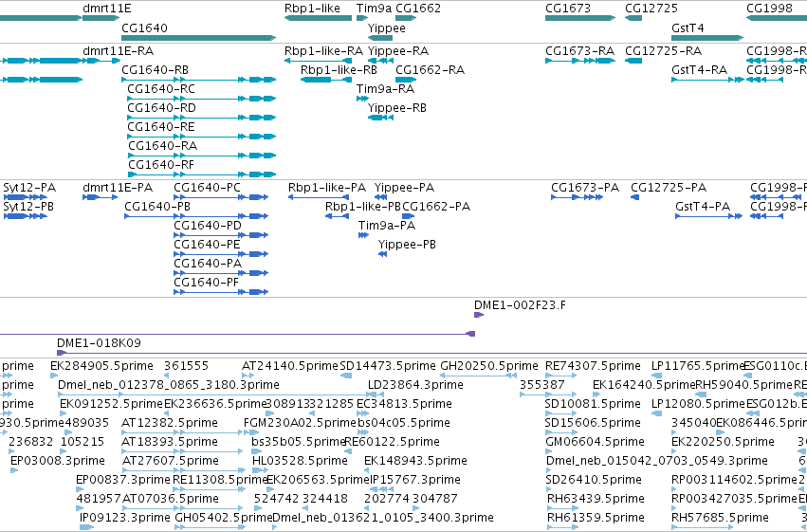
Task: Click the CG1673-PA protein label
Action: tap(585, 188)
